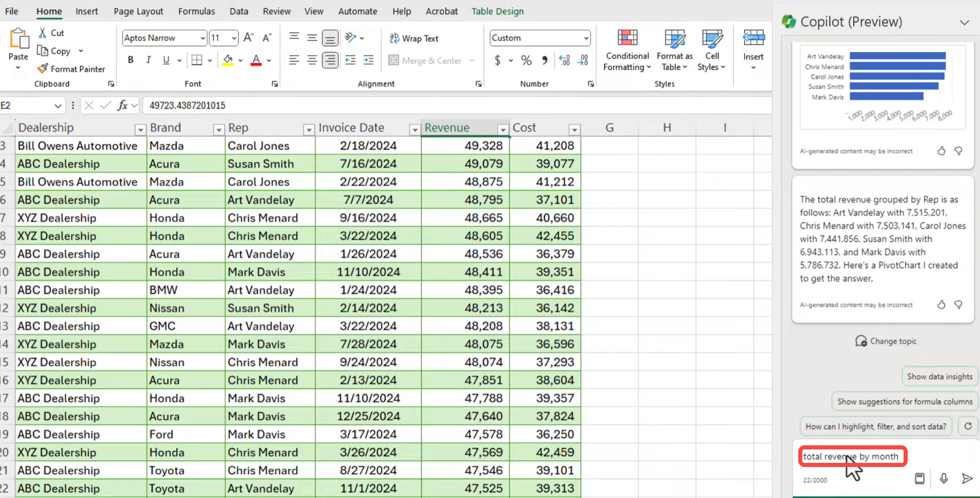Expand the number format Custom dropdown
Image resolution: width=980 pixels, height=498 pixels.
point(586,38)
